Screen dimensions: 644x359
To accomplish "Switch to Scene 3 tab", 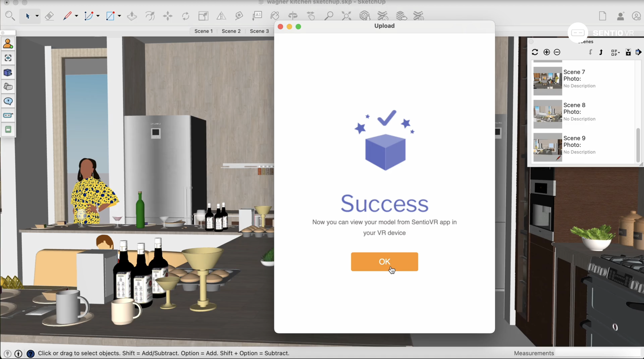I will tap(259, 31).
